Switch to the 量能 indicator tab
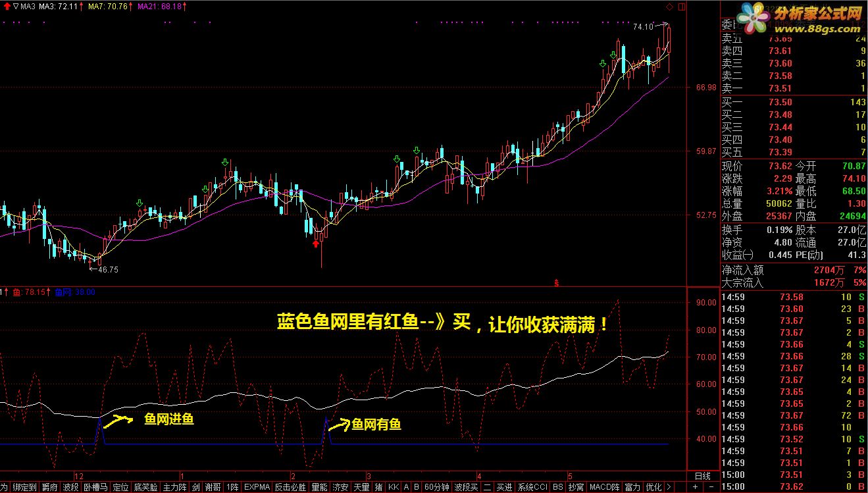 [319, 487]
